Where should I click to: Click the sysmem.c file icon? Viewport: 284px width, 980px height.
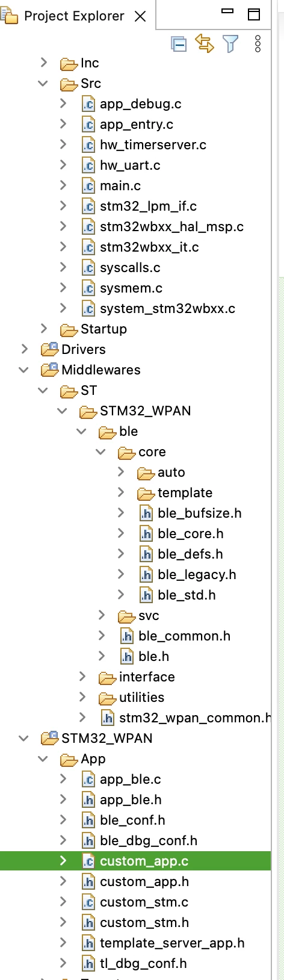point(88,288)
